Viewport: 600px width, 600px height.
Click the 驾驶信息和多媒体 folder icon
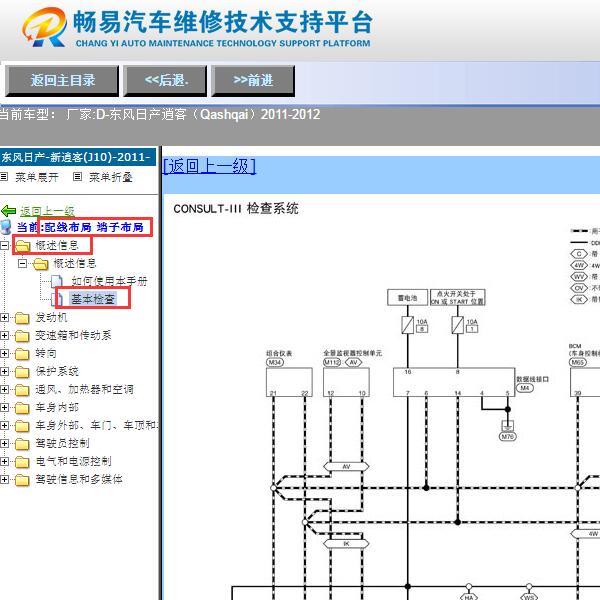[x=22, y=480]
